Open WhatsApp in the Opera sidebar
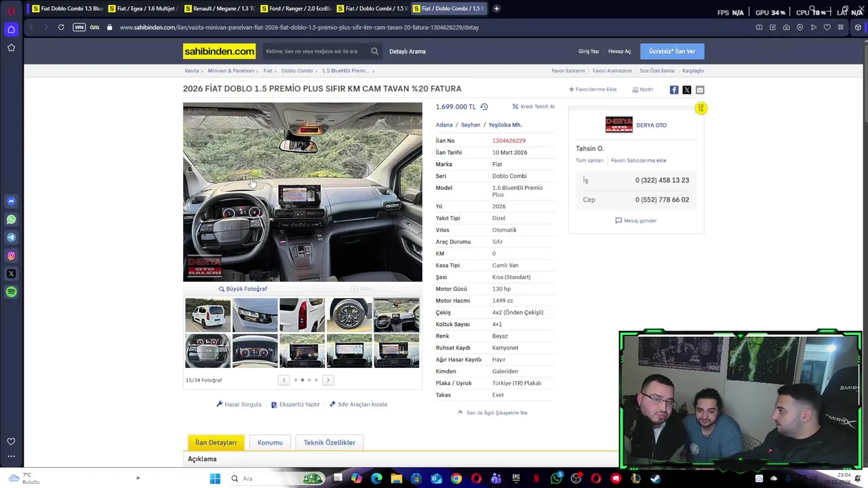 pyautogui.click(x=11, y=220)
